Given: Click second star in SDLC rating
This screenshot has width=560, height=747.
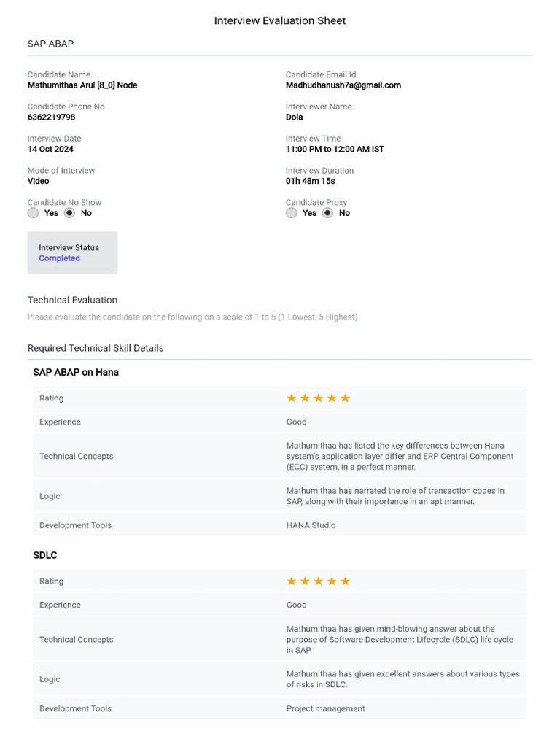Looking at the screenshot, I should pos(305,581).
